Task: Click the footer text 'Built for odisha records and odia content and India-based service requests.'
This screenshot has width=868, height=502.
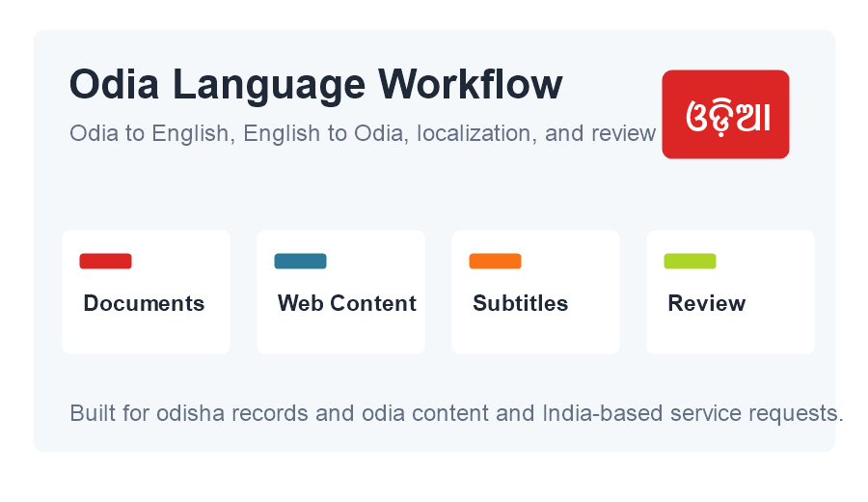Action: pyautogui.click(x=457, y=413)
